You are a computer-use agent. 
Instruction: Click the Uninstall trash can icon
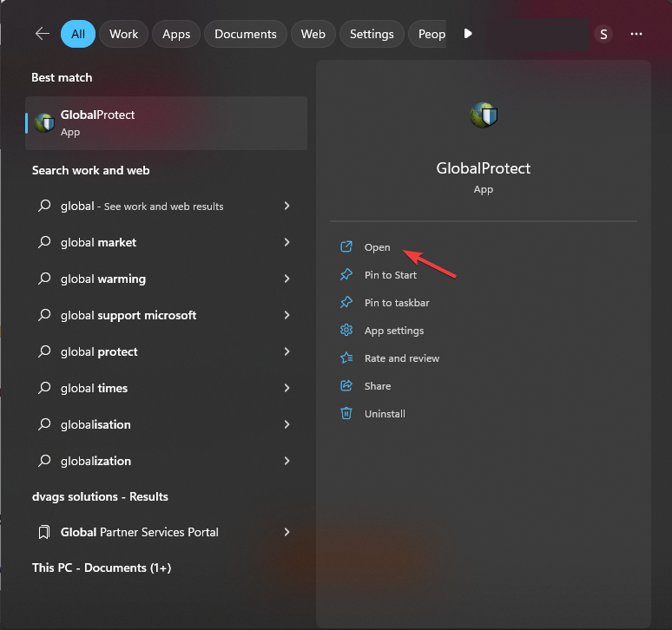click(346, 413)
